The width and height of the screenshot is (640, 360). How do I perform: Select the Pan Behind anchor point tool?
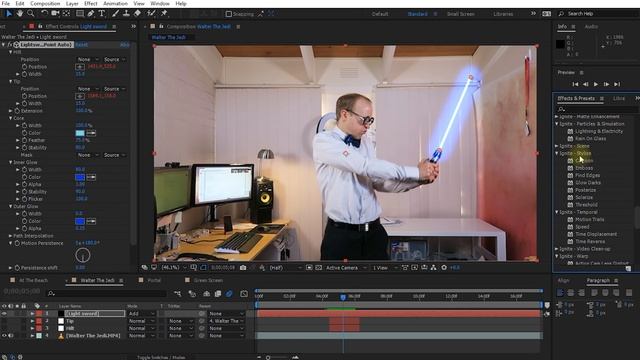(x=66, y=13)
